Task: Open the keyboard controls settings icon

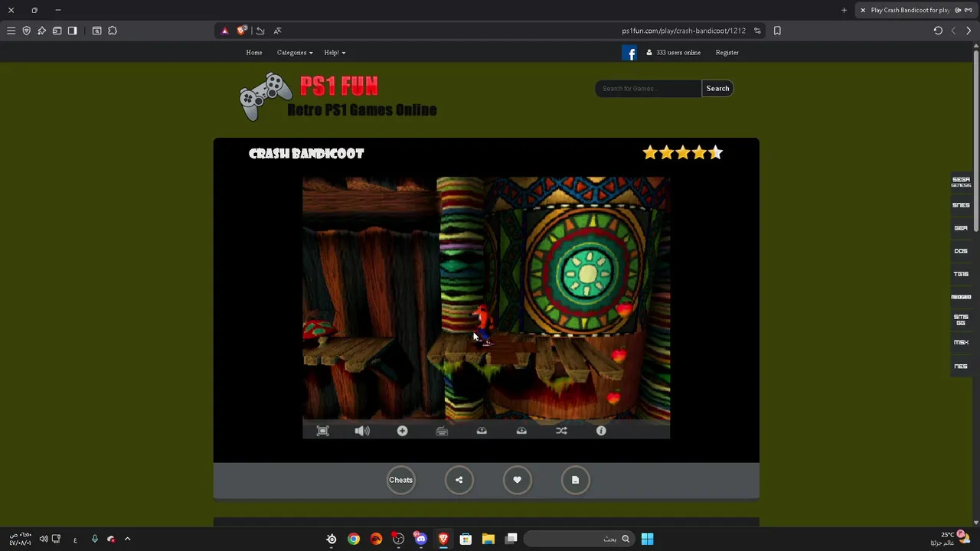Action: click(x=442, y=431)
